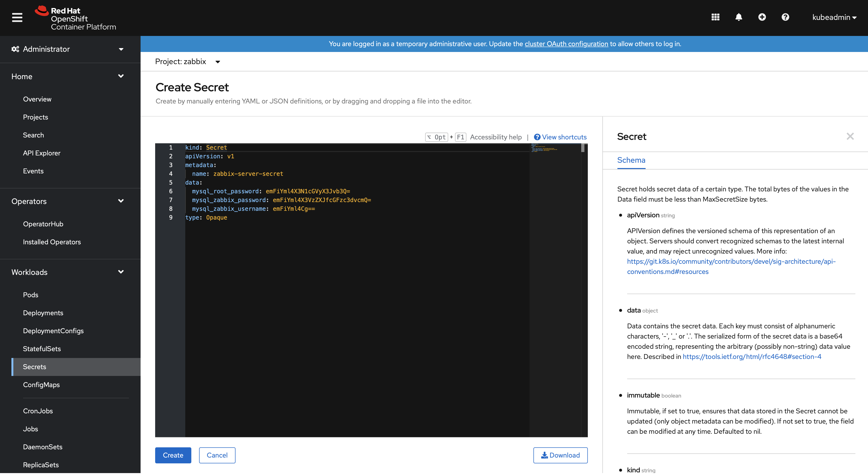Image resolution: width=868 pixels, height=476 pixels.
Task: Navigate to ConfigMaps
Action: (x=41, y=385)
